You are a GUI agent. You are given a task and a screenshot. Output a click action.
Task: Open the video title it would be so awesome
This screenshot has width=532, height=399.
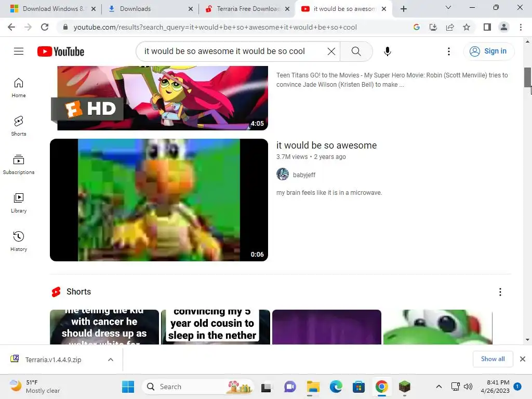(326, 145)
